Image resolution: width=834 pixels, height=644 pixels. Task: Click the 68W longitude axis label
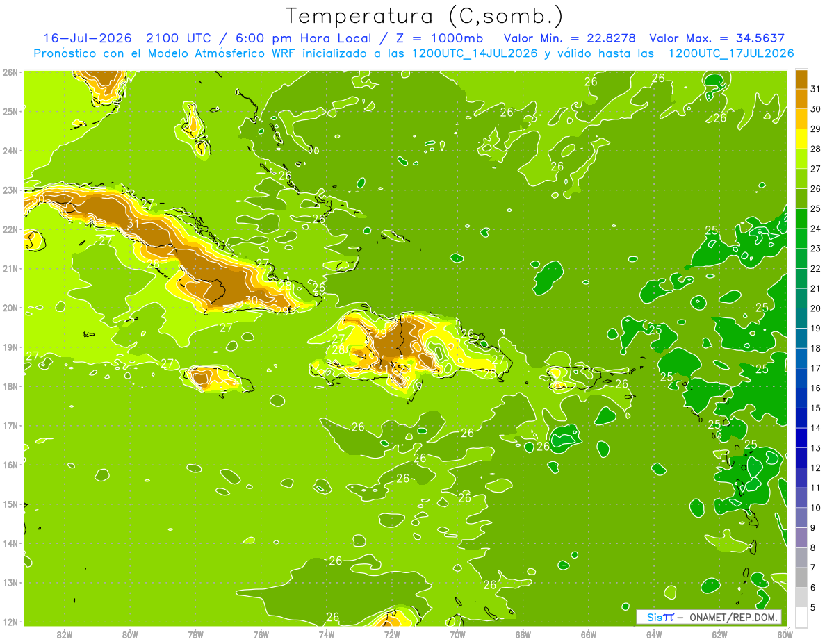point(523,634)
